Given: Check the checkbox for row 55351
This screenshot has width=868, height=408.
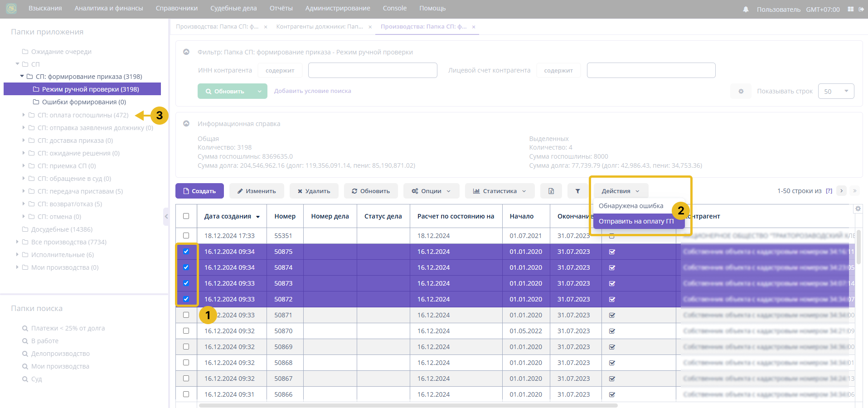Looking at the screenshot, I should 186,236.
